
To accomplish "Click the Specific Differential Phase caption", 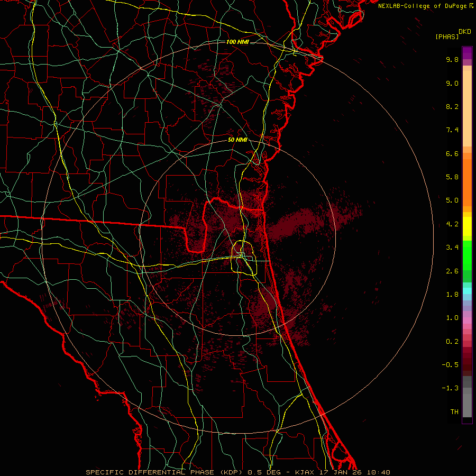I will tap(238, 472).
